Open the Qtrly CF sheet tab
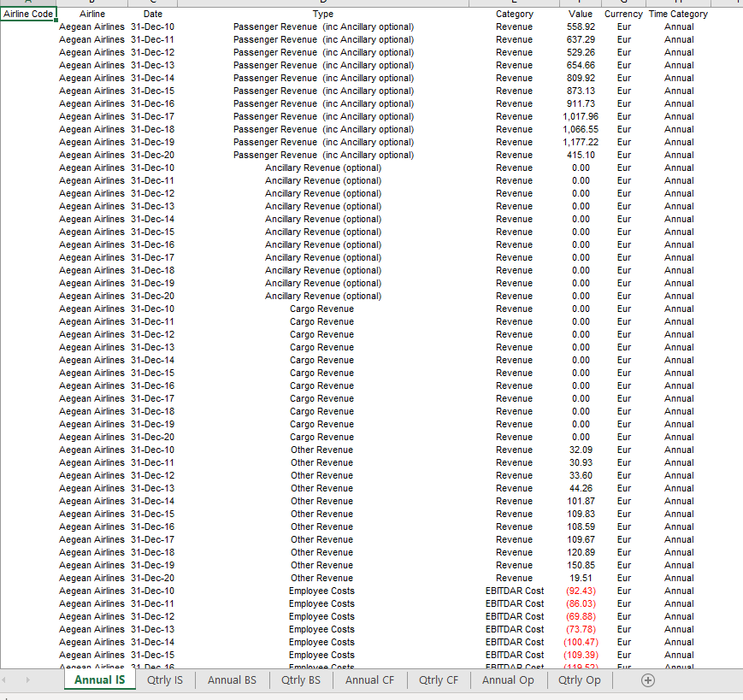 coord(439,680)
